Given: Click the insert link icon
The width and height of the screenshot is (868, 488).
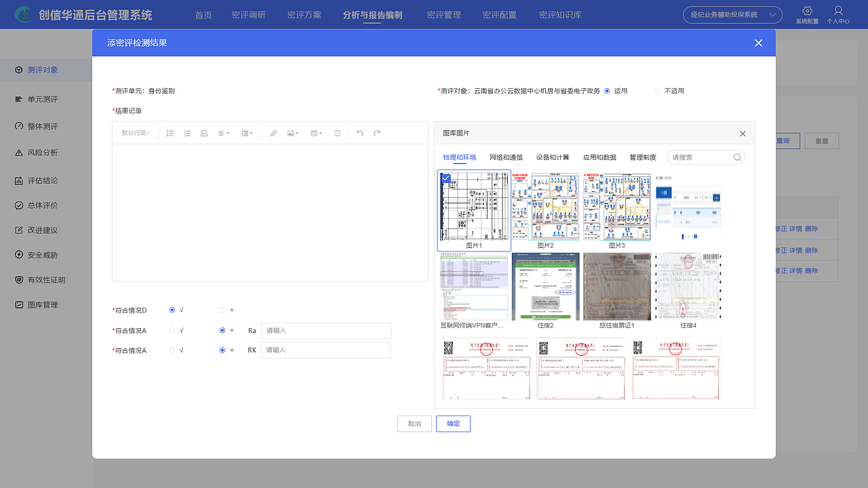Looking at the screenshot, I should pyautogui.click(x=273, y=133).
